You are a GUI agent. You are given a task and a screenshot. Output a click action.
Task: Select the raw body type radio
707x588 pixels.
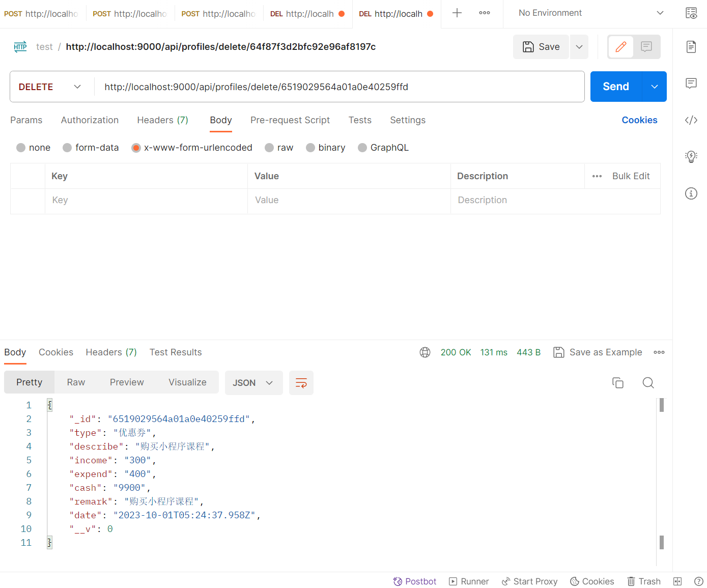269,148
